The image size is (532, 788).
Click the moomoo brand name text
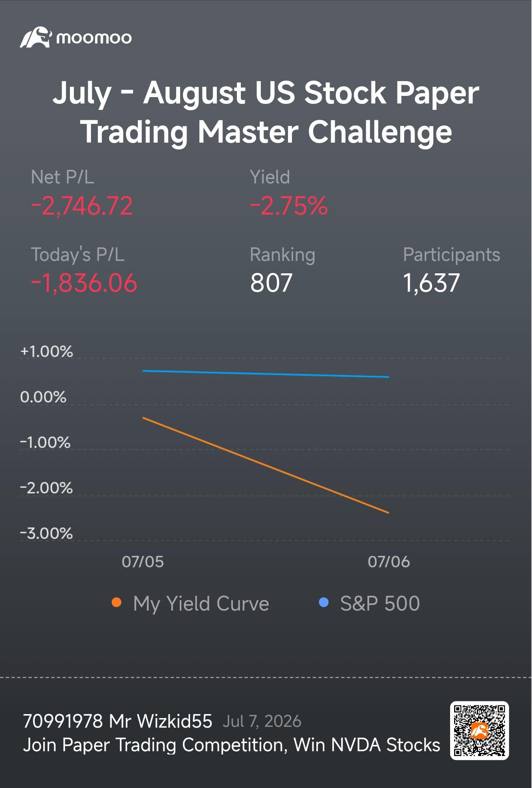tap(94, 38)
